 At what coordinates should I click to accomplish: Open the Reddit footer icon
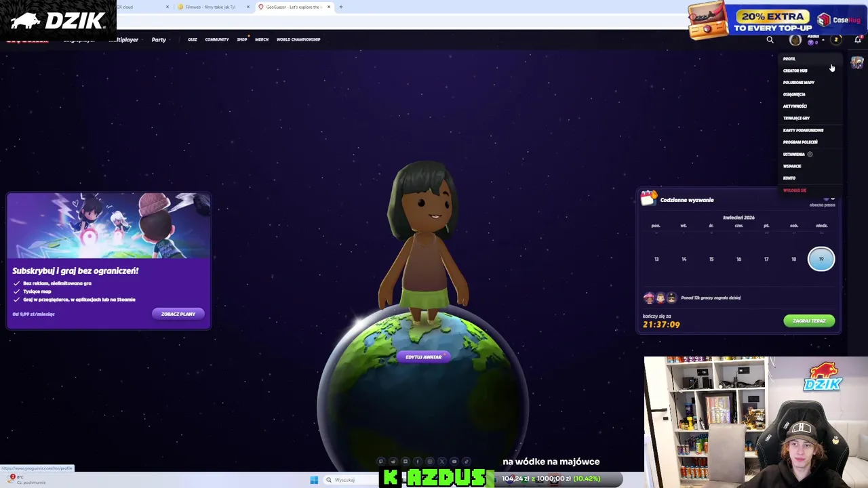point(393,462)
